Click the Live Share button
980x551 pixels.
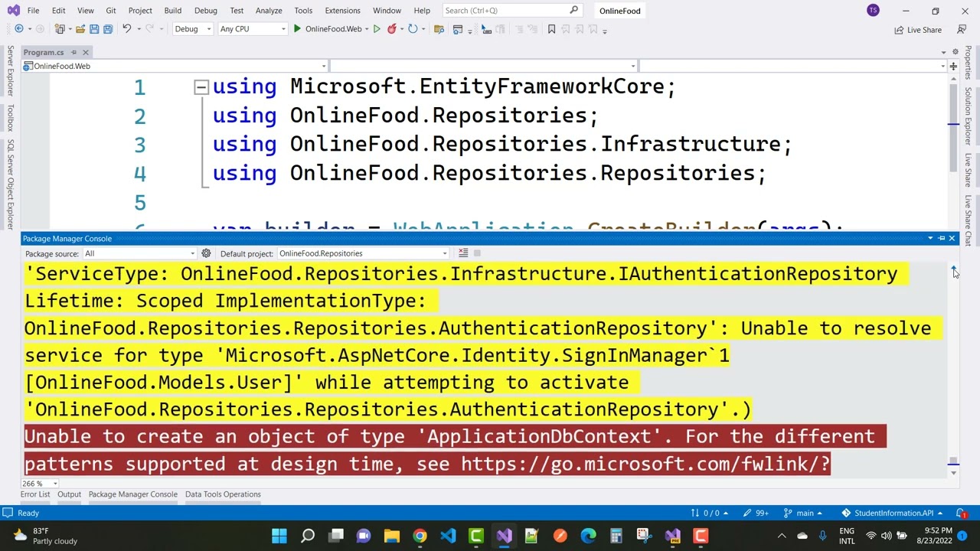918,30
